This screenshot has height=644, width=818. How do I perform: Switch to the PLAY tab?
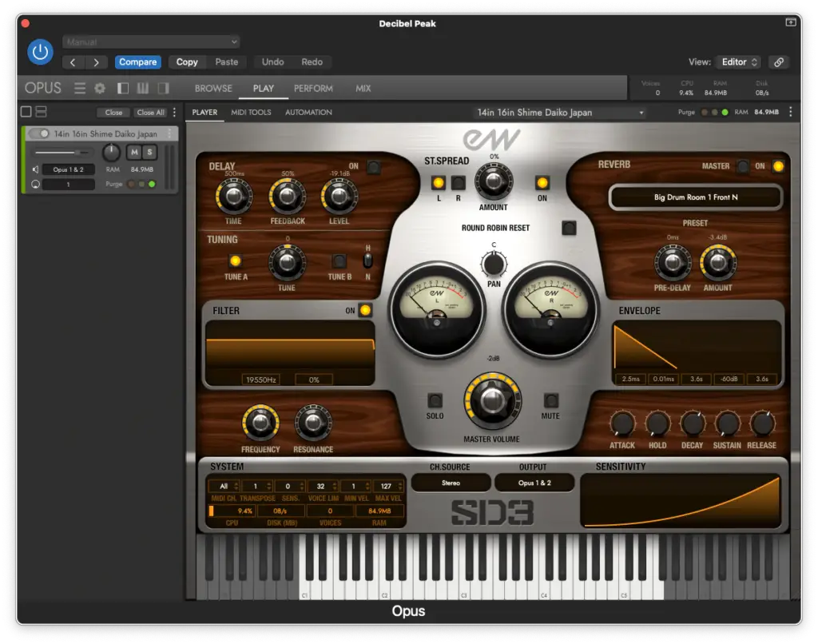tap(264, 89)
